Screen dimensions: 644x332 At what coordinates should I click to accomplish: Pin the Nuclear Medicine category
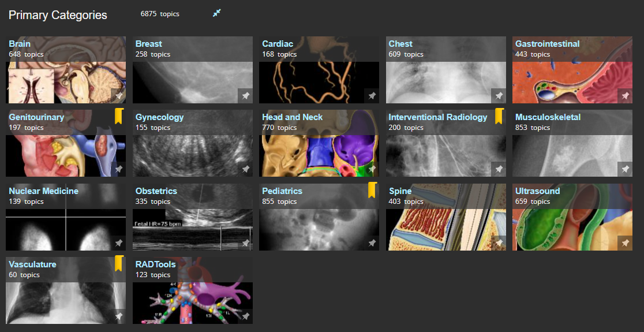pyautogui.click(x=119, y=243)
